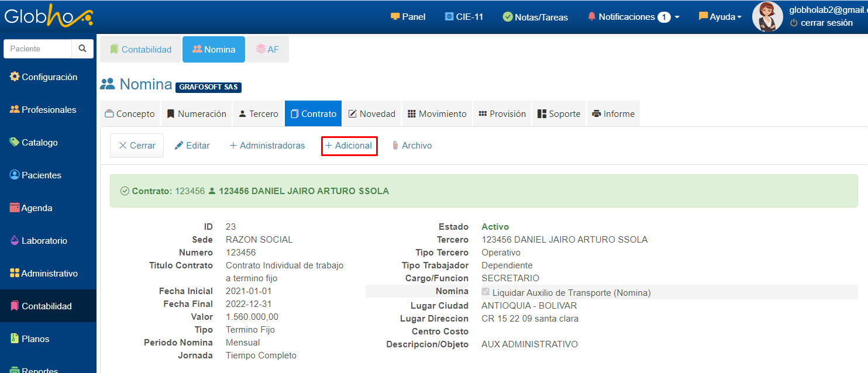Image resolution: width=868 pixels, height=373 pixels.
Task: Click the Archivo paperclip icon
Action: click(x=395, y=146)
